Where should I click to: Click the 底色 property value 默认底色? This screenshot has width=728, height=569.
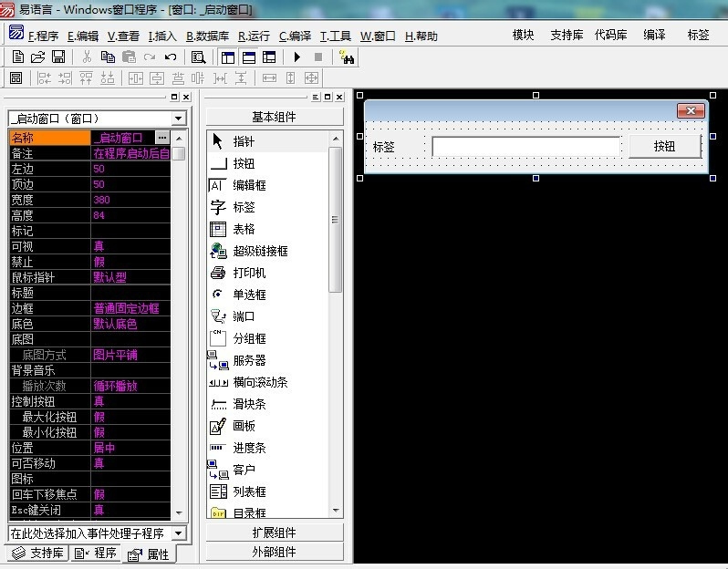coord(130,324)
